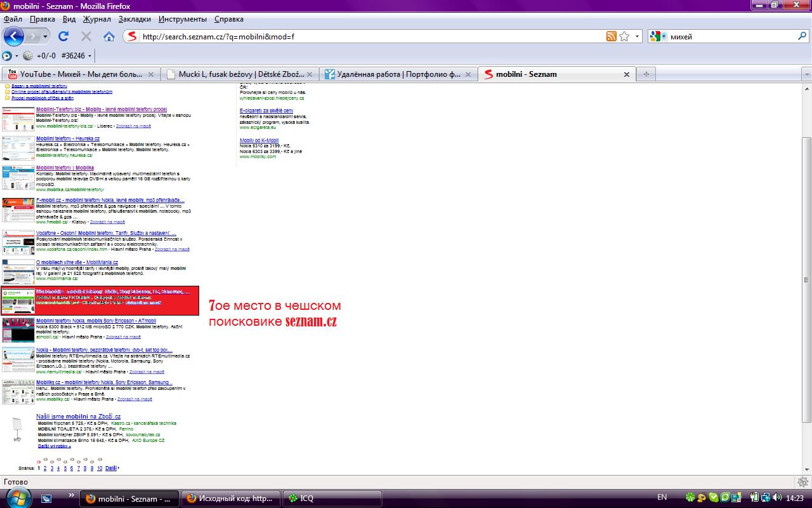Bookmark this page with the star icon
The width and height of the screenshot is (812, 508).
[x=624, y=36]
